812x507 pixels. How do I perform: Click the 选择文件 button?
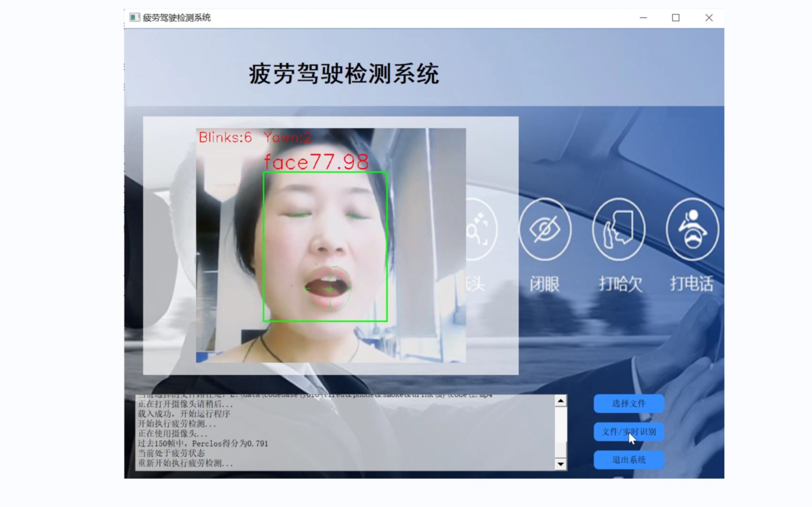[x=629, y=403]
